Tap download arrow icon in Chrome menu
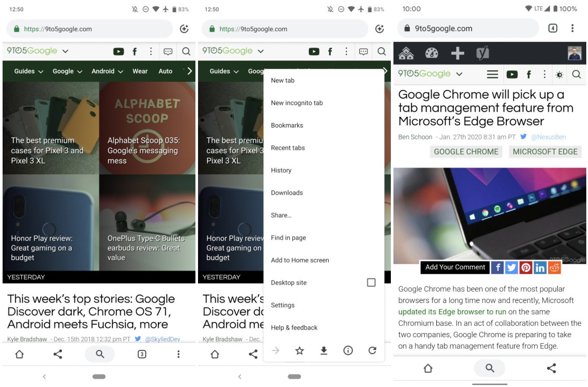This screenshot has width=588, height=387. point(324,351)
